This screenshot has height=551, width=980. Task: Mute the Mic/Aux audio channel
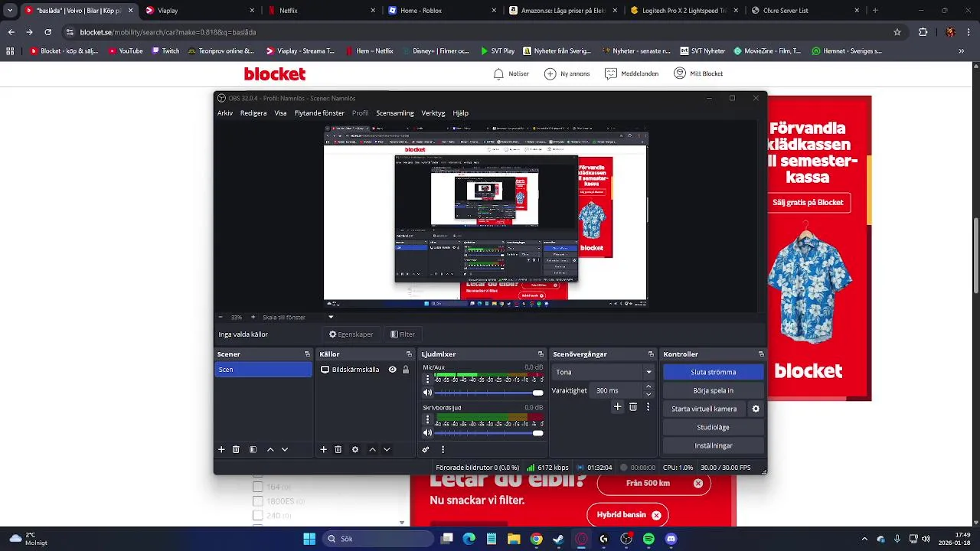(427, 393)
